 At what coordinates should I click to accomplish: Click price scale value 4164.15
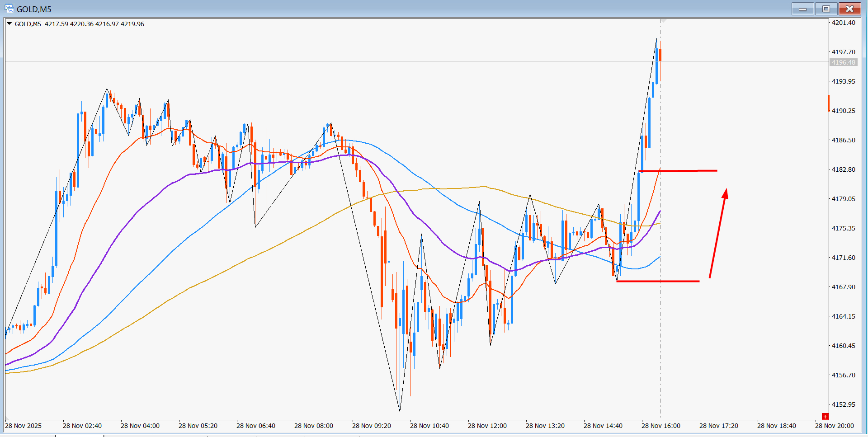click(x=844, y=316)
